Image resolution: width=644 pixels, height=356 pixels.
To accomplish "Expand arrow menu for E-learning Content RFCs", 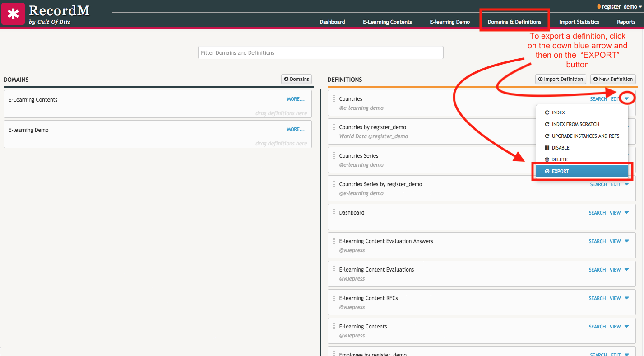I will pos(627,298).
